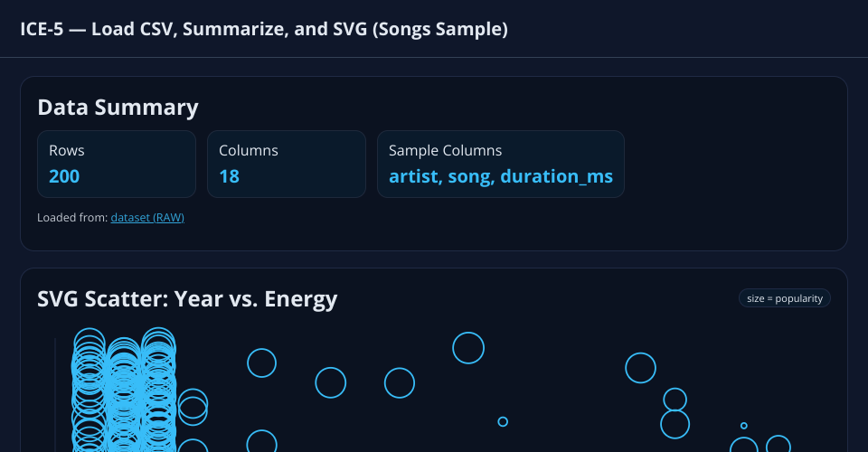Screen dimensions: 868x452
Task: Click the upper of two touching bubbles at right
Action: pyautogui.click(x=675, y=400)
